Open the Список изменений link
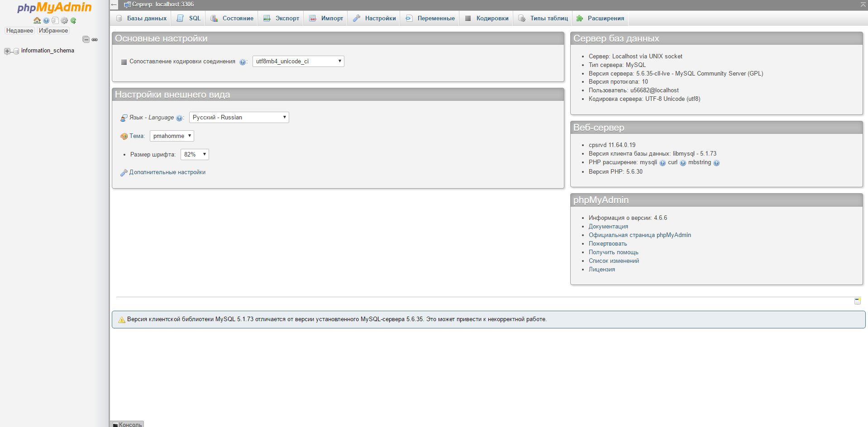Screen dimensions: 868x427 (614, 261)
